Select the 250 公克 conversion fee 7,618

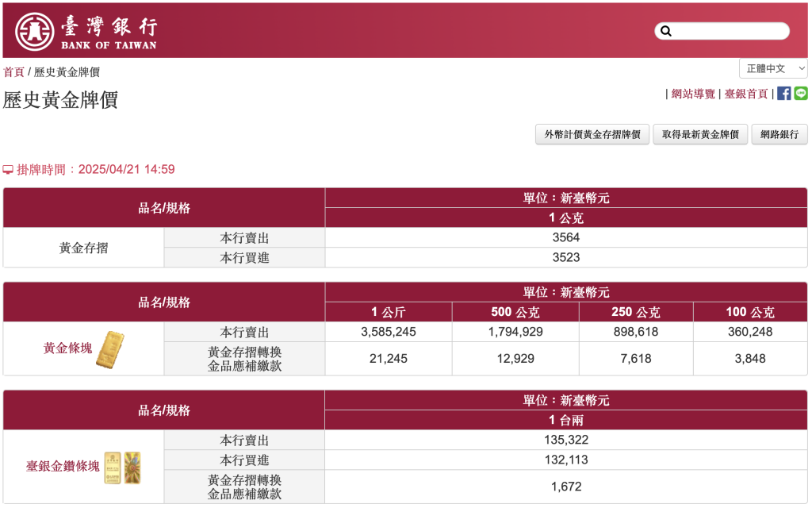[x=636, y=359]
